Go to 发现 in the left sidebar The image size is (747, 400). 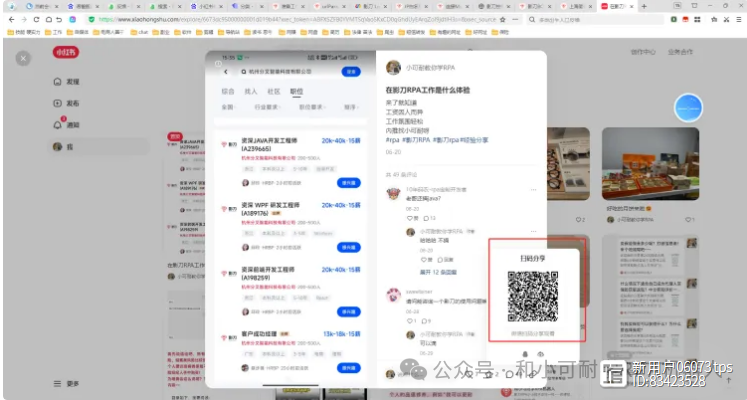(67, 81)
